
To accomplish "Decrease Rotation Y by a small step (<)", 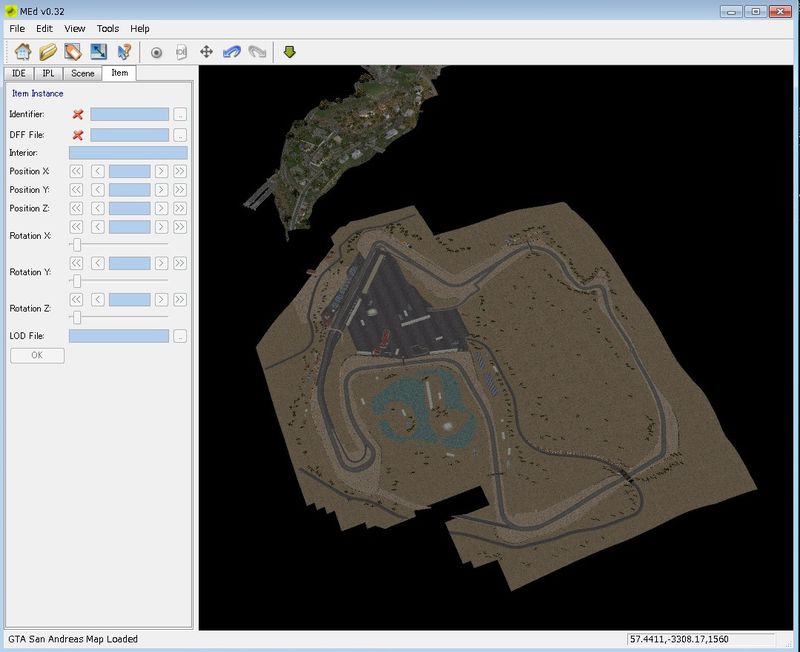I will click(97, 263).
